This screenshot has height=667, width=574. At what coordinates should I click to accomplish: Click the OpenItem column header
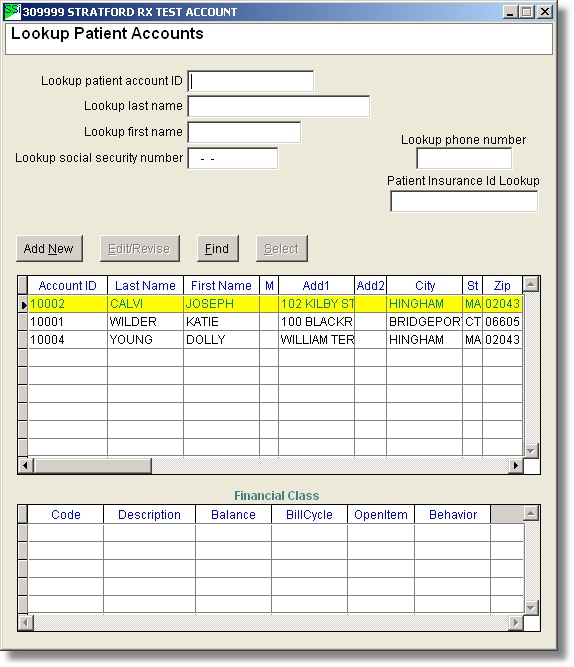381,515
